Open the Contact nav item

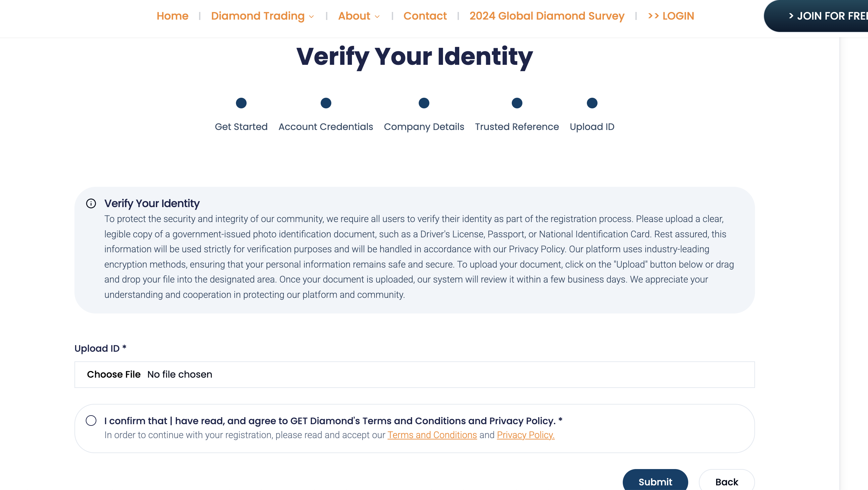425,16
